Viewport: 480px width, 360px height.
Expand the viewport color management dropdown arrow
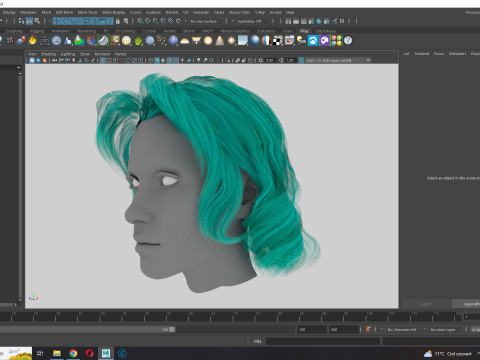368,60
